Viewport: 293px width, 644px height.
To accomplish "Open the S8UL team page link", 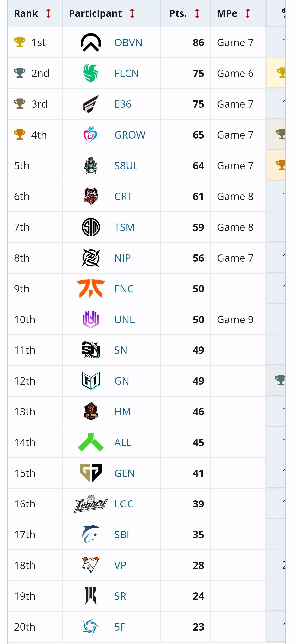I will click(126, 166).
